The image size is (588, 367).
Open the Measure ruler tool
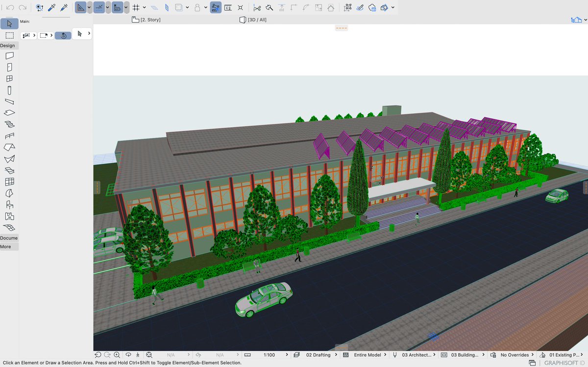point(228,8)
